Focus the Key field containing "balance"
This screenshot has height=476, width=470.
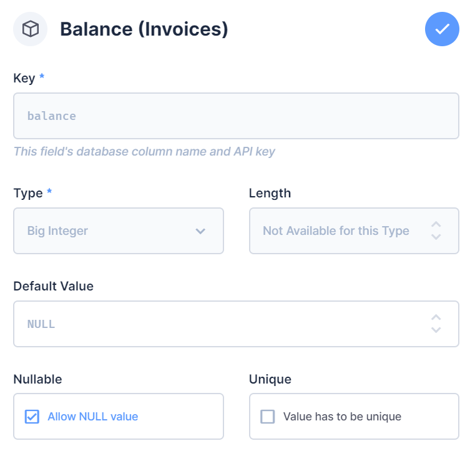[236, 116]
